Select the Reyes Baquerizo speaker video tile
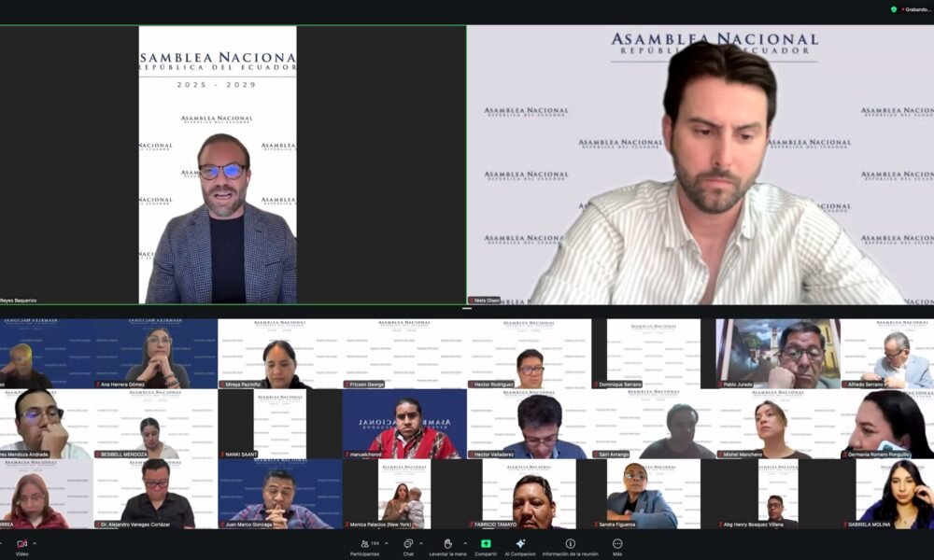The width and height of the screenshot is (934, 560). point(233,164)
